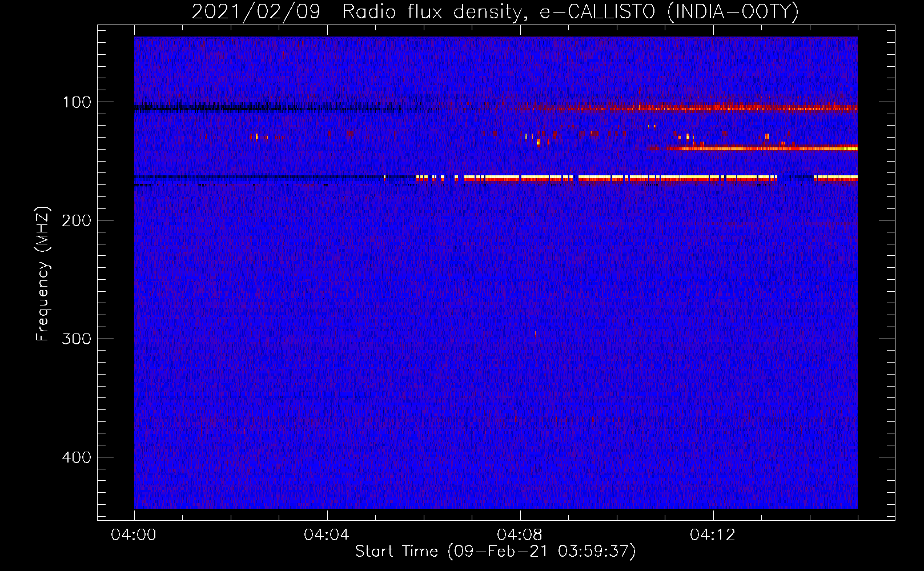The image size is (924, 571).
Task: Click the 04:12 time tick label
Action: 713,535
